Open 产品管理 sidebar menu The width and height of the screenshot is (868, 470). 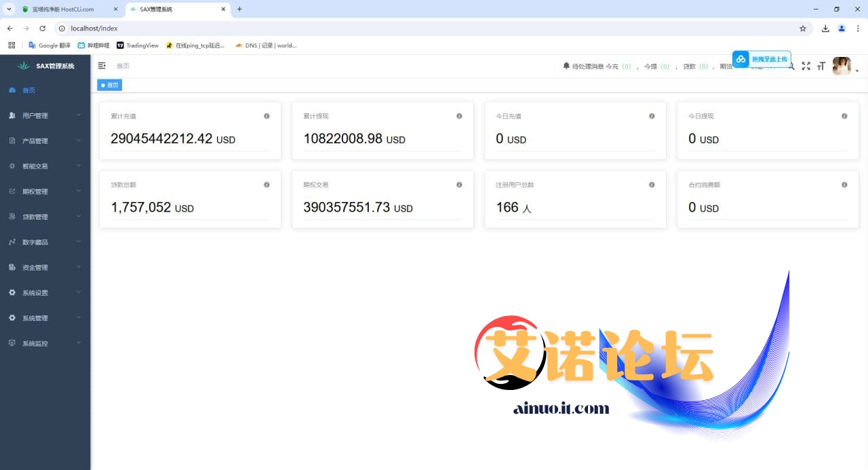[x=45, y=141]
